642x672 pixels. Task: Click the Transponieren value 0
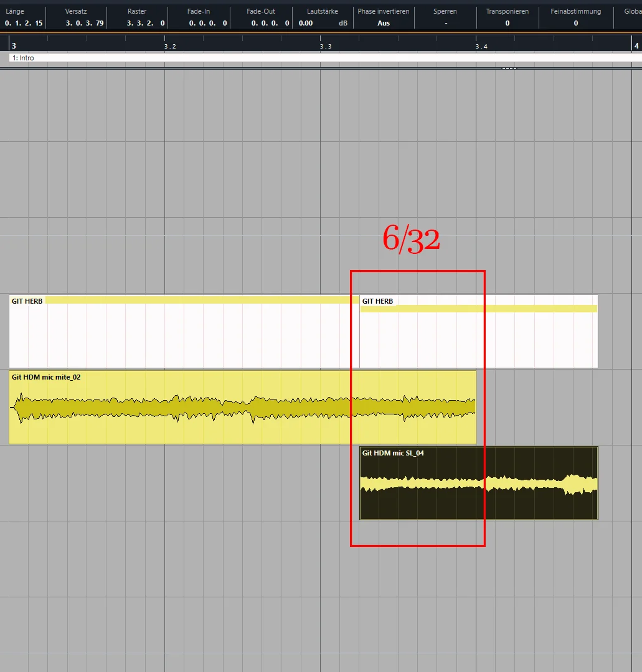tap(507, 23)
